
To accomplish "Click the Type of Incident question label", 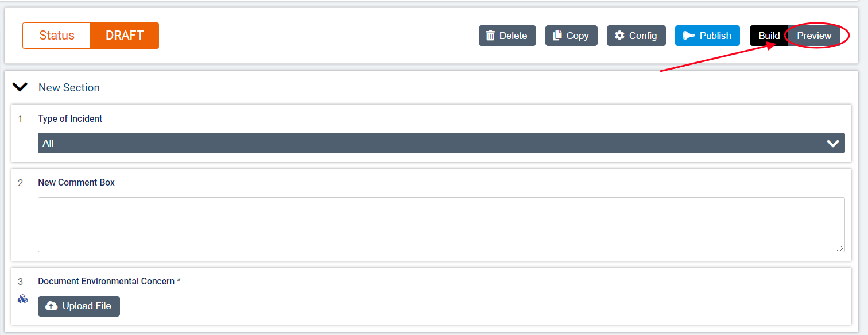I will (x=70, y=119).
